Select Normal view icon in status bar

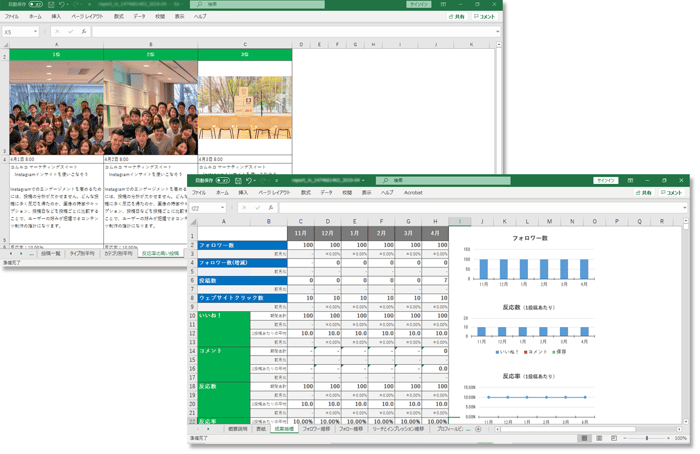click(x=584, y=438)
